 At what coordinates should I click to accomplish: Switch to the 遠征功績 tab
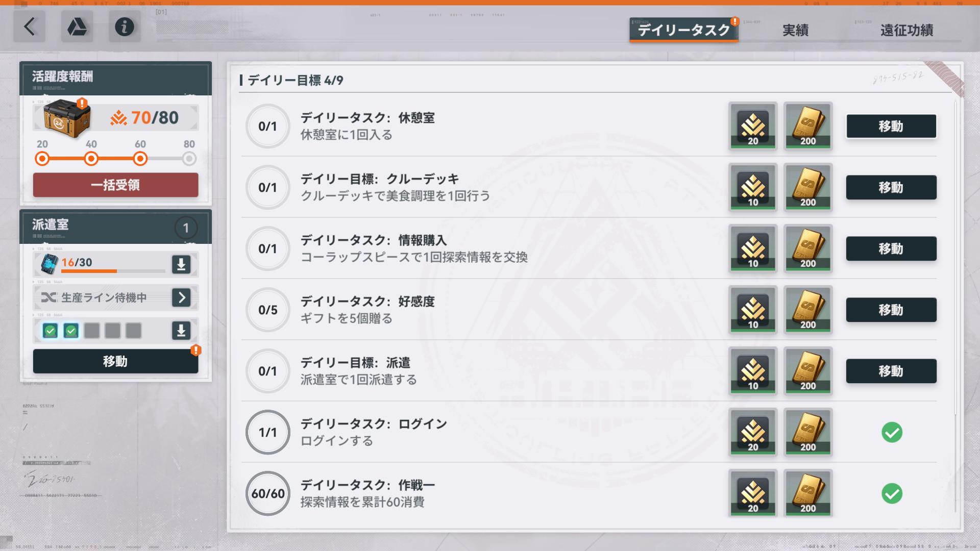click(906, 31)
